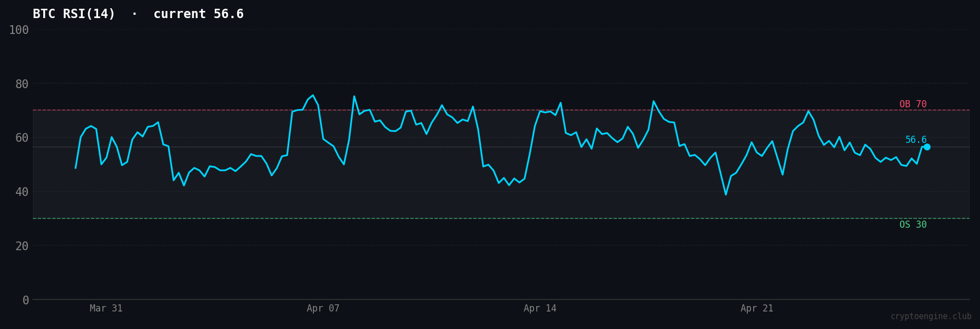This screenshot has height=329, width=980.
Task: Click the 60 label on the y-axis
Action: pyautogui.click(x=22, y=138)
